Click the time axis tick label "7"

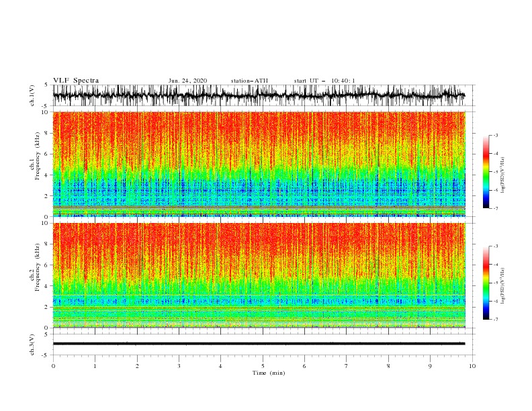347,366
